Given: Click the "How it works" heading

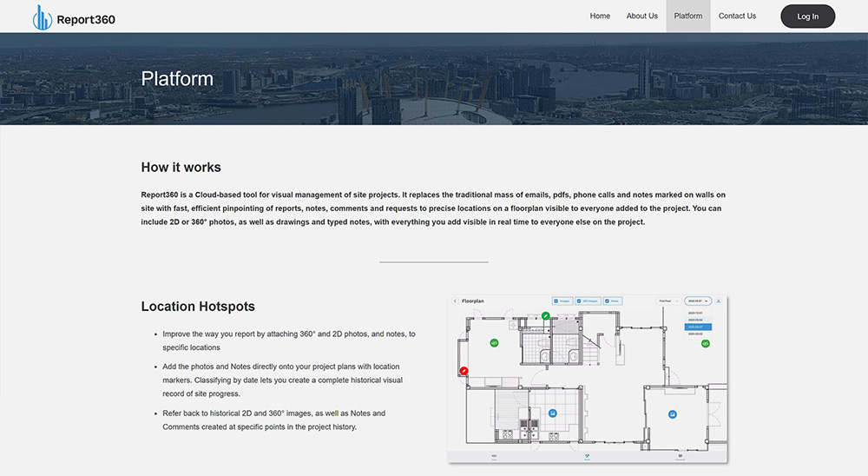Looking at the screenshot, I should tap(181, 168).
